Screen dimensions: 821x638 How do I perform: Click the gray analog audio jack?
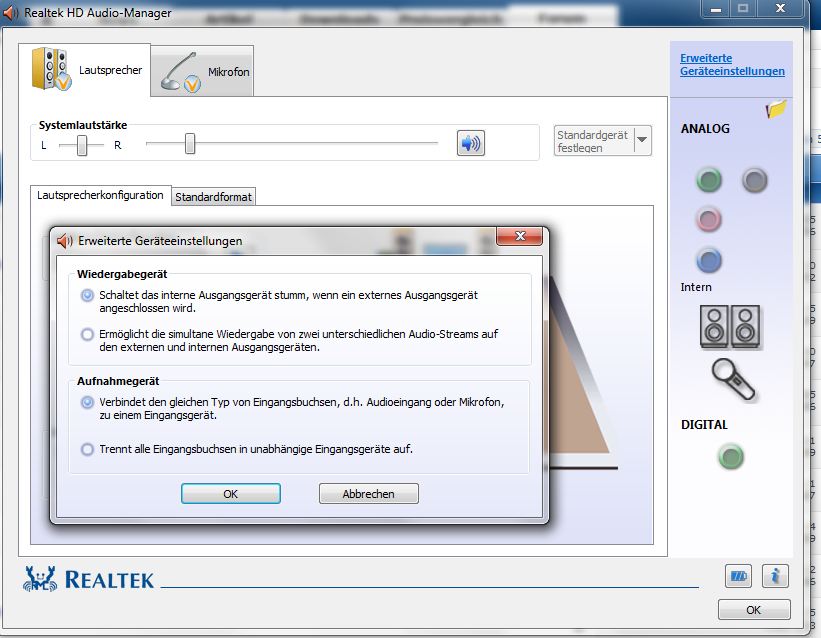click(755, 180)
